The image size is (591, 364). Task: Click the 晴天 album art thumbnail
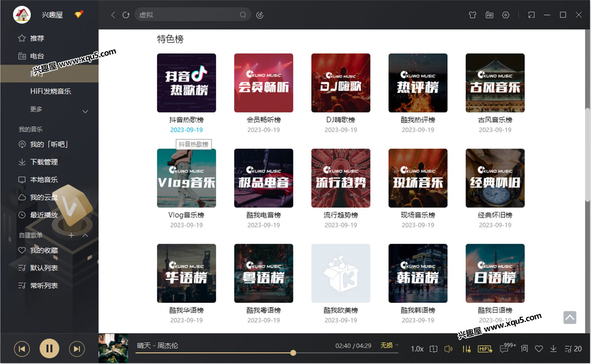click(113, 348)
